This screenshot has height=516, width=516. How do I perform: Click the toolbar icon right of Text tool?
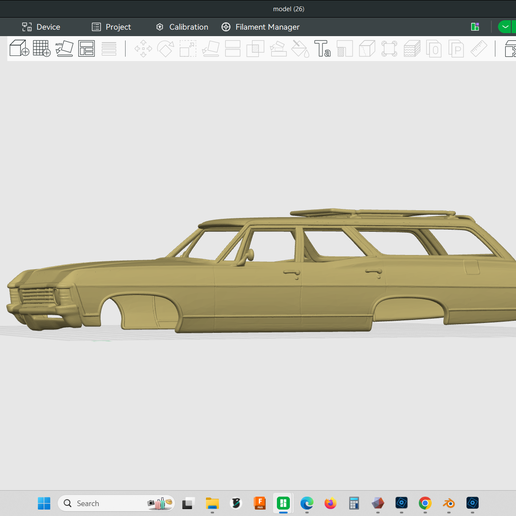click(345, 49)
